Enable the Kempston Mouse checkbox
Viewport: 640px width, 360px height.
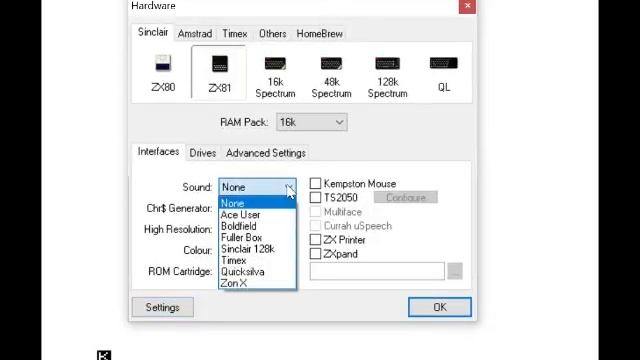315,184
